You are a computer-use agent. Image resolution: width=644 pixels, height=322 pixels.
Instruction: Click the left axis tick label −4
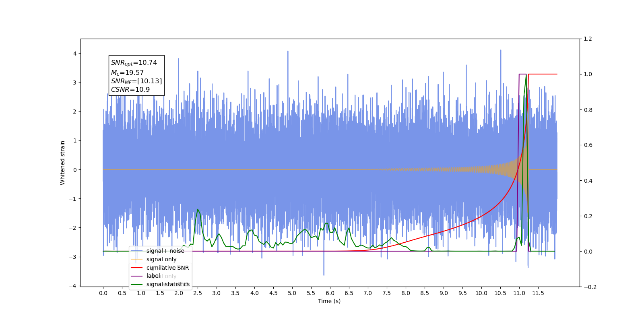72,286
